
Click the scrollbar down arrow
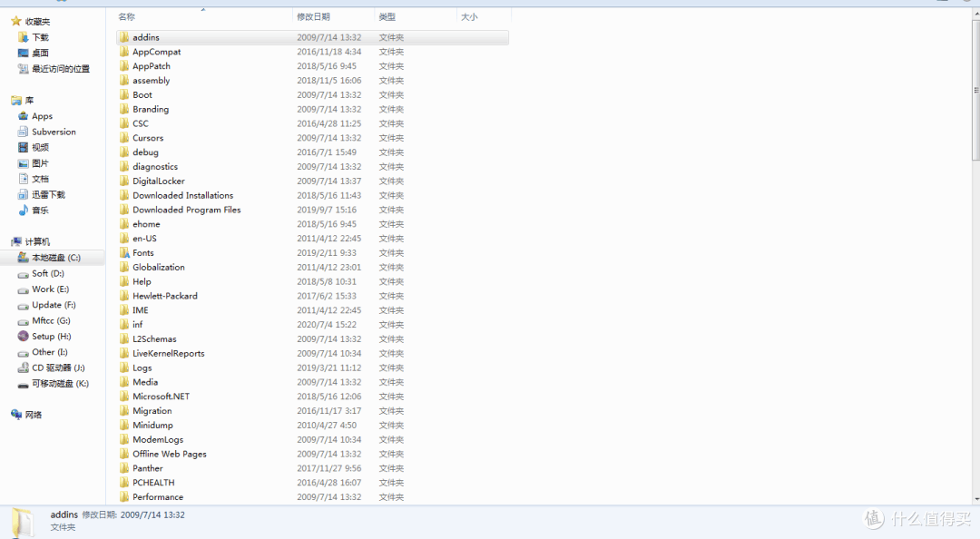tap(975, 500)
